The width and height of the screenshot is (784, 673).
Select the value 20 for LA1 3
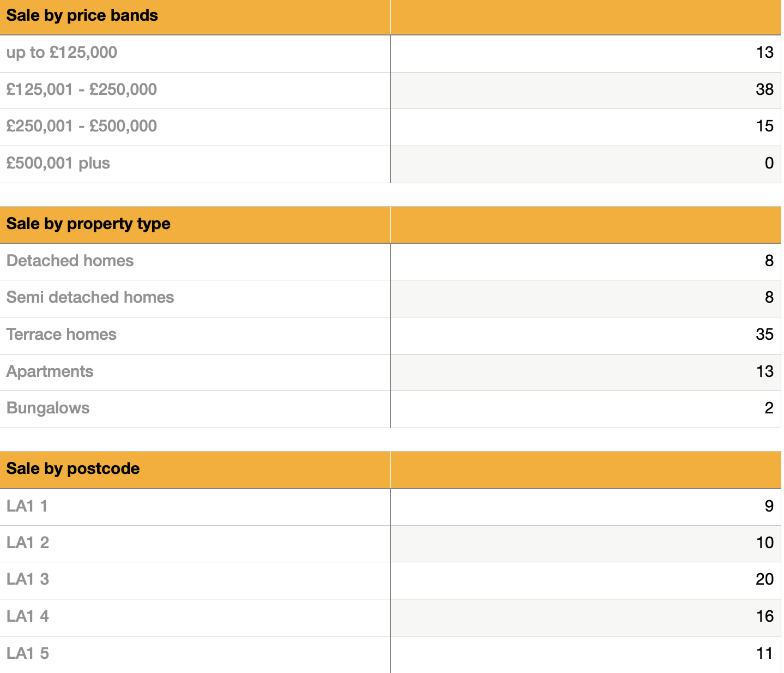coord(764,579)
